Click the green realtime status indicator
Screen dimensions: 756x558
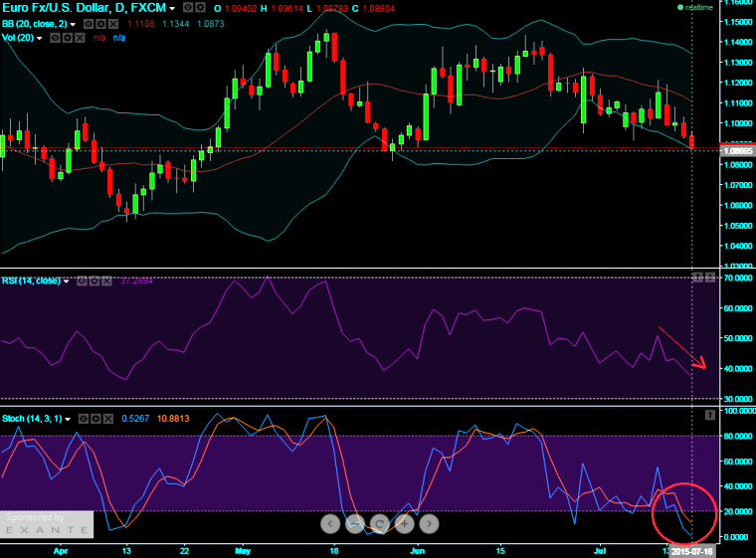point(694,8)
